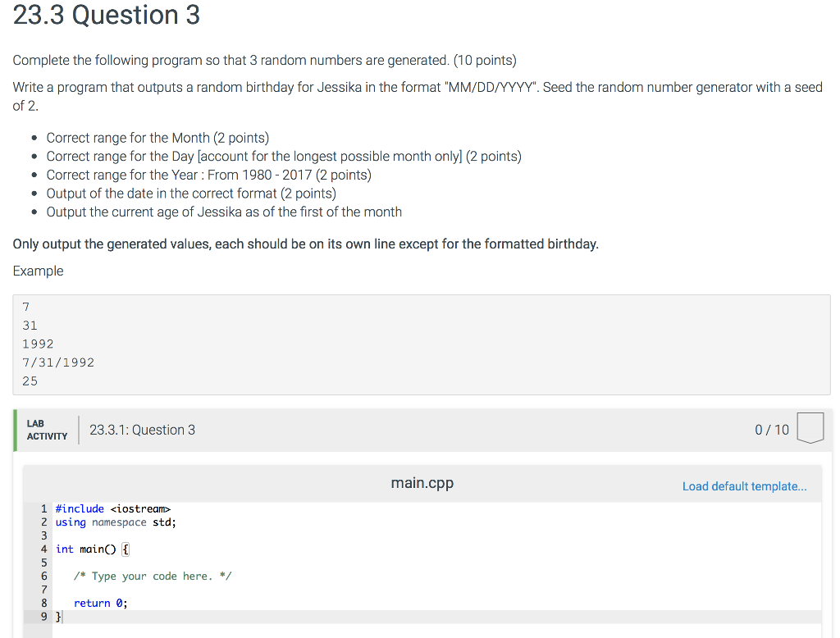Image resolution: width=840 pixels, height=638 pixels.
Task: Select the main.cpp file tab
Action: [x=422, y=483]
